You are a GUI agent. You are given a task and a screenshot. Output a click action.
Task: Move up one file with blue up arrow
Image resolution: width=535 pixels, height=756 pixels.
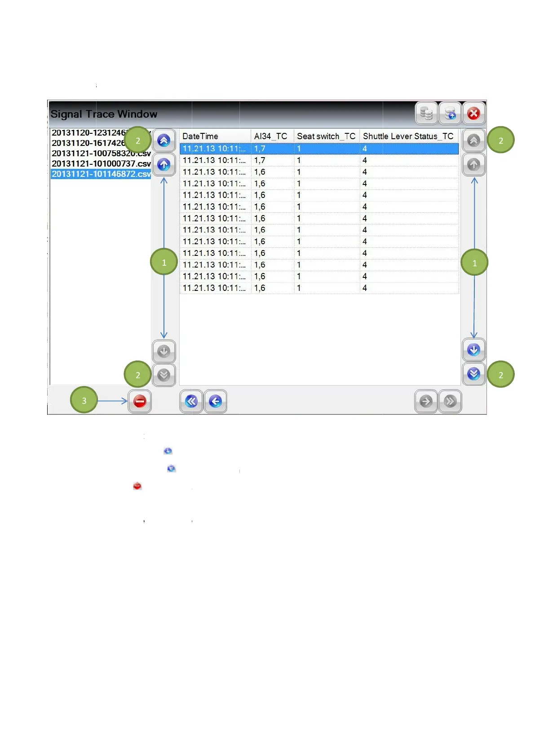(164, 164)
